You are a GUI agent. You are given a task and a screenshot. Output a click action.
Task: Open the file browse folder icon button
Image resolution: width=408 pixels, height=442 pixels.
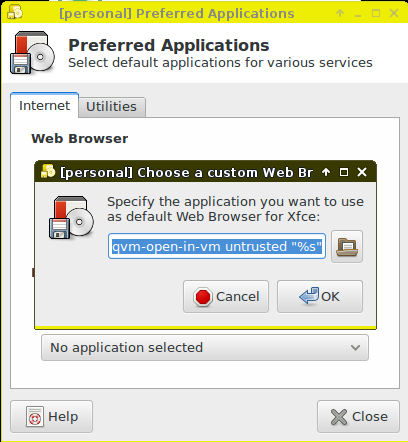(x=347, y=247)
